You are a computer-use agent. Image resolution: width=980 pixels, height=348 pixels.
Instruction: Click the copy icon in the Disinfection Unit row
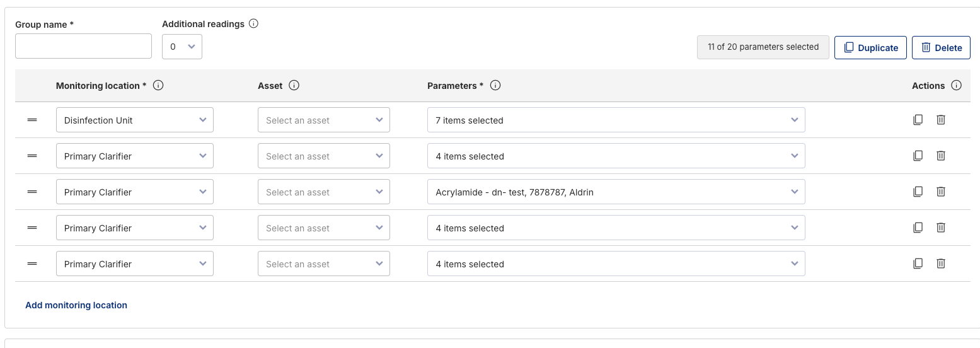click(918, 120)
